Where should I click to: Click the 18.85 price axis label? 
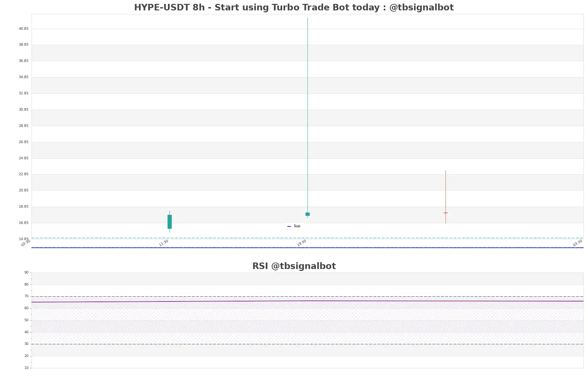(x=23, y=207)
